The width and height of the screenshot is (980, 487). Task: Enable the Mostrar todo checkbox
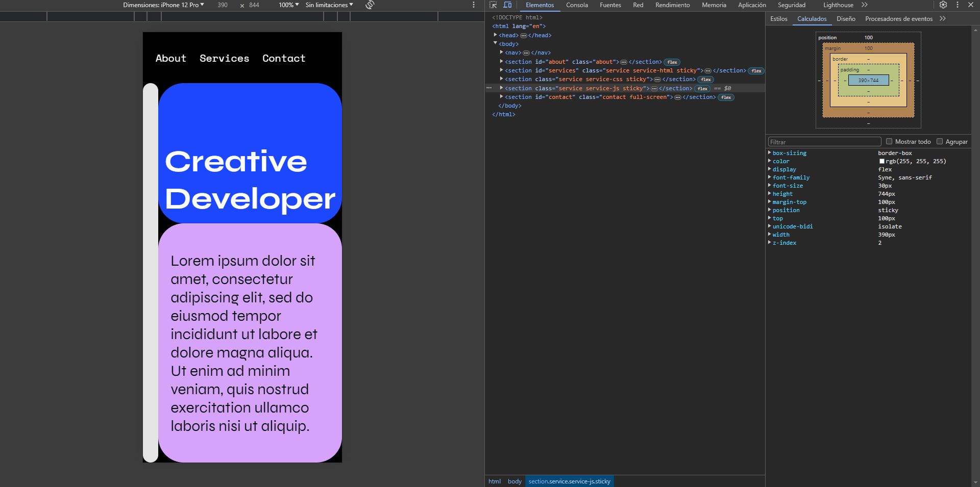pyautogui.click(x=889, y=142)
